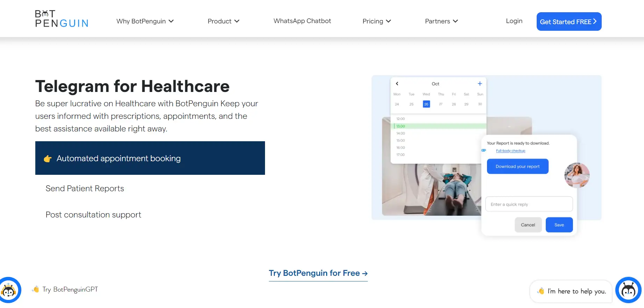The image size is (644, 308).
Task: Click the I'm here to help you bubble
Action: pos(571,291)
